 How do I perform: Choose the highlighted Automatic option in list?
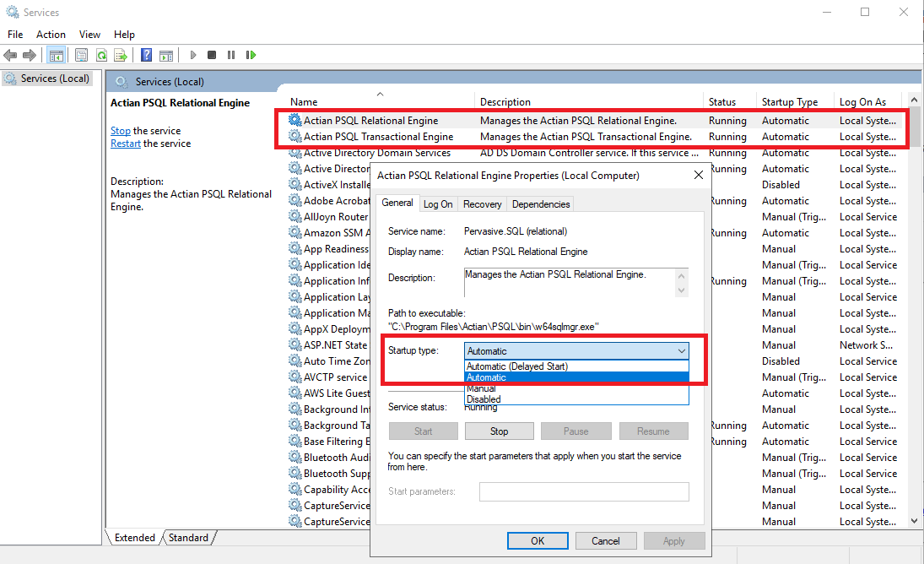(x=576, y=377)
